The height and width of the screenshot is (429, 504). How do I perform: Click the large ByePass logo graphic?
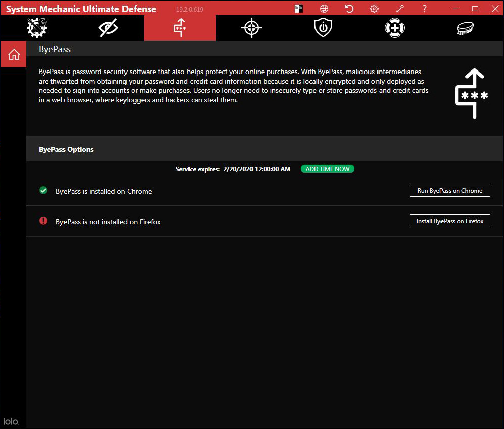coord(472,94)
